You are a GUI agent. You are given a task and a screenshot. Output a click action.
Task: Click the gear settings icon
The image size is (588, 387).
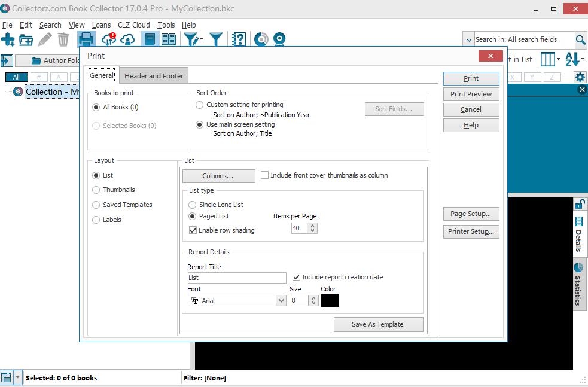click(580, 77)
